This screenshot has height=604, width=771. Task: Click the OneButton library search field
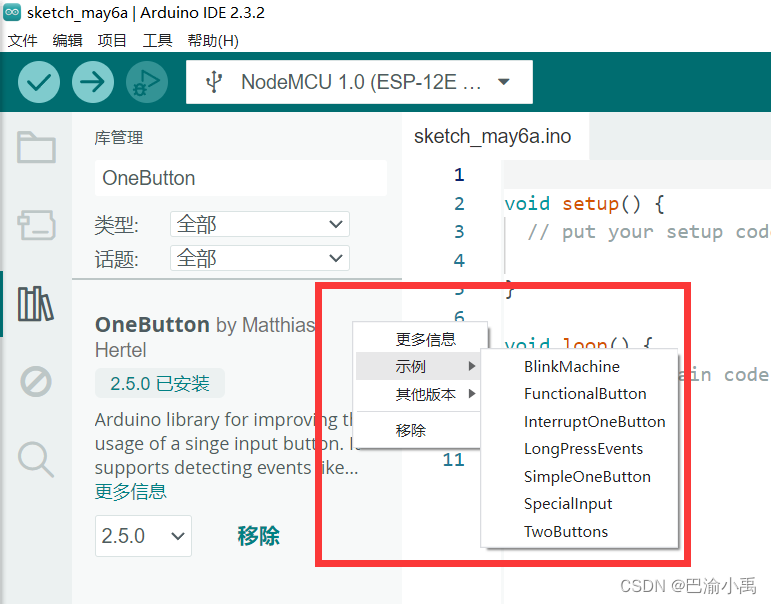point(241,178)
